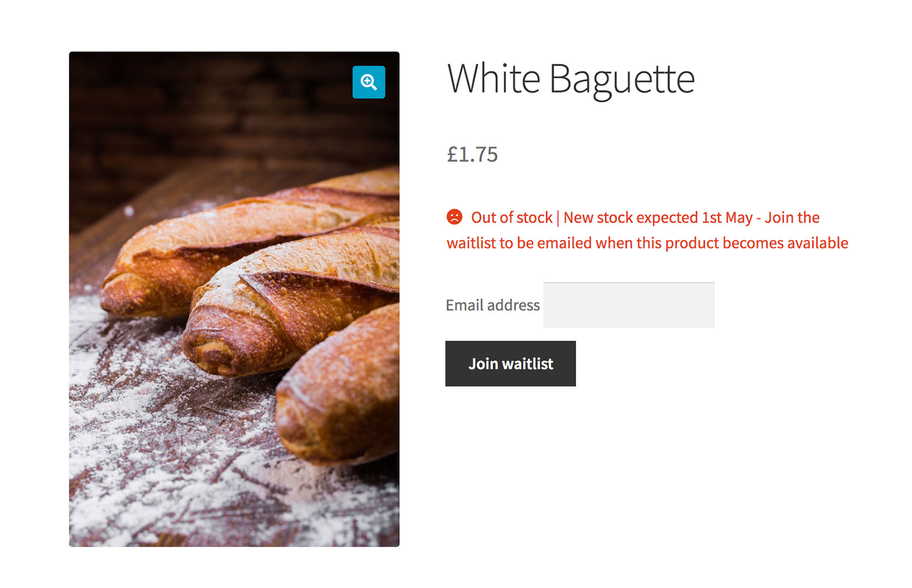Focus the Email address input field
Viewport: 912px width, 588px height.
point(628,305)
